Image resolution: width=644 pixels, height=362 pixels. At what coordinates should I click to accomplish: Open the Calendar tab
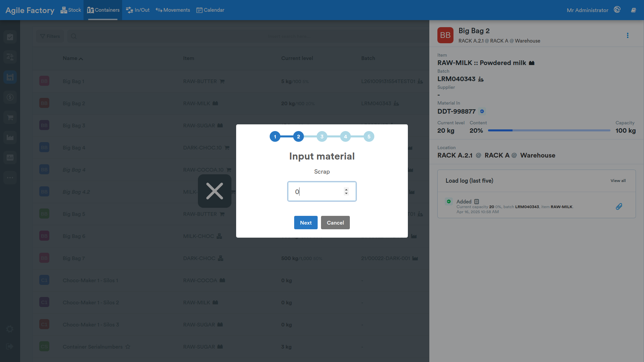click(210, 10)
